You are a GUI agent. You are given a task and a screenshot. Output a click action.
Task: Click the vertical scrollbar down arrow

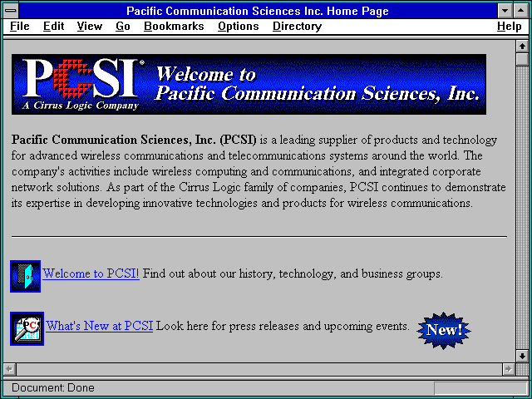pyautogui.click(x=522, y=356)
